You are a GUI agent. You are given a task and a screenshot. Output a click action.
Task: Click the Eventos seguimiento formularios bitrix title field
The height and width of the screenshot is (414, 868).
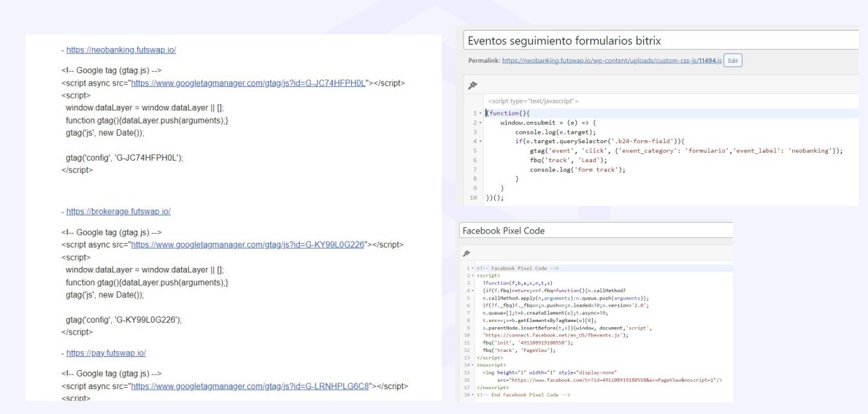click(x=661, y=40)
